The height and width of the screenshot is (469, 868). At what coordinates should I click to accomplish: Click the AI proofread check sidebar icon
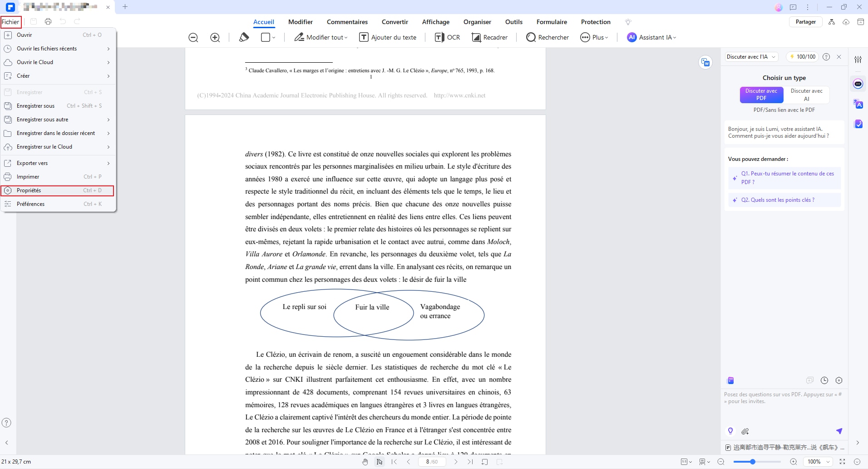click(x=858, y=124)
